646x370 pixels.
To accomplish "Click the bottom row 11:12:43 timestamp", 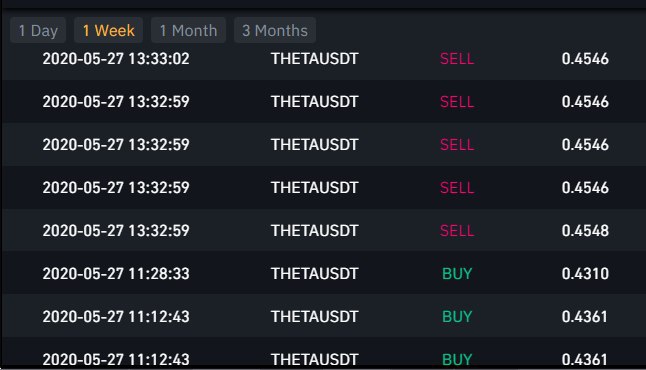I will (x=116, y=359).
